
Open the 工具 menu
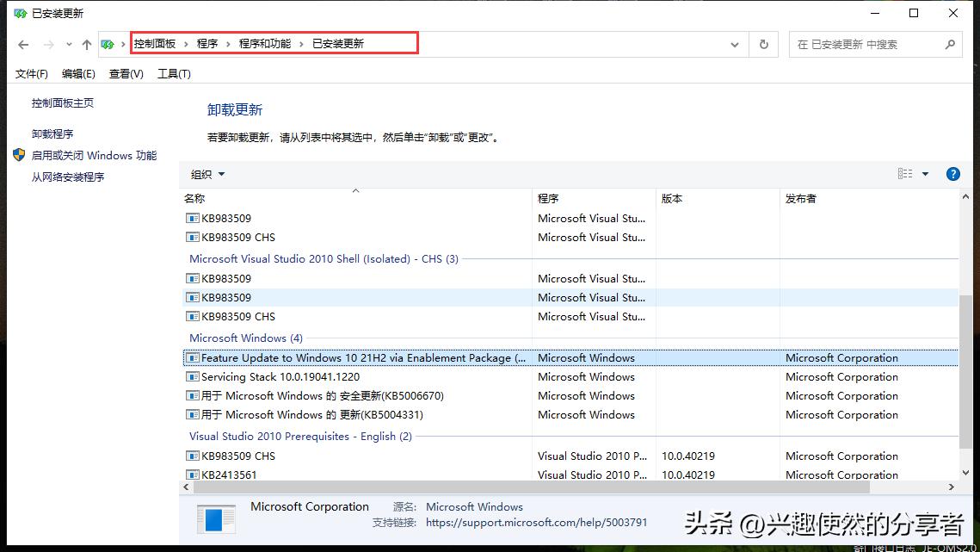point(174,73)
